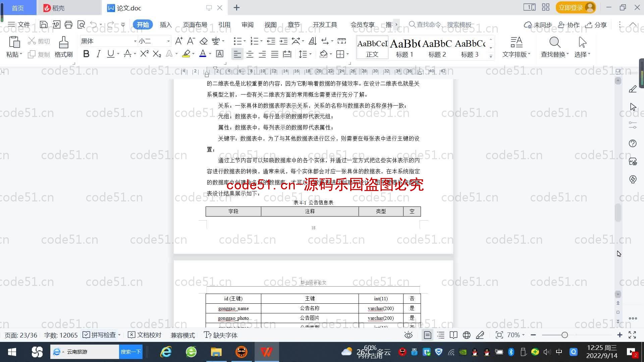Image resolution: width=644 pixels, height=362 pixels.
Task: Open the 页面布局 ribbon tab
Action: [x=195, y=24]
